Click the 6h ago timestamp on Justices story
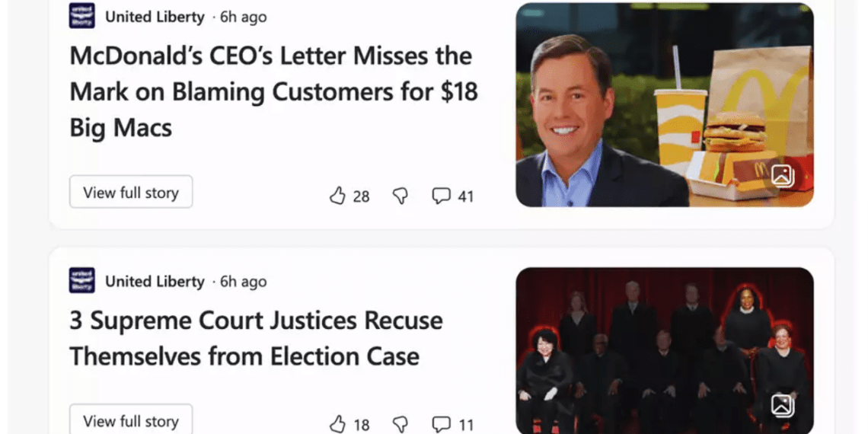Screen dimensions: 868x434 click(x=243, y=282)
